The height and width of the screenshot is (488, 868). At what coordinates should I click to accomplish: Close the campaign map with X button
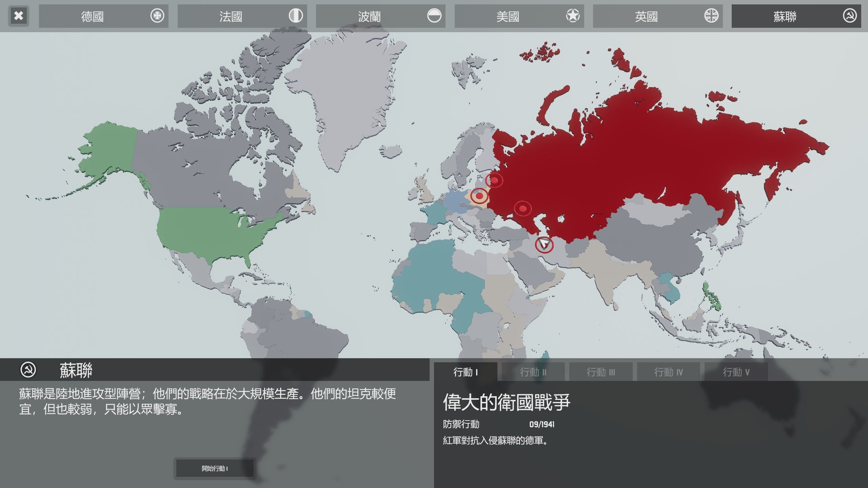pos(19,16)
